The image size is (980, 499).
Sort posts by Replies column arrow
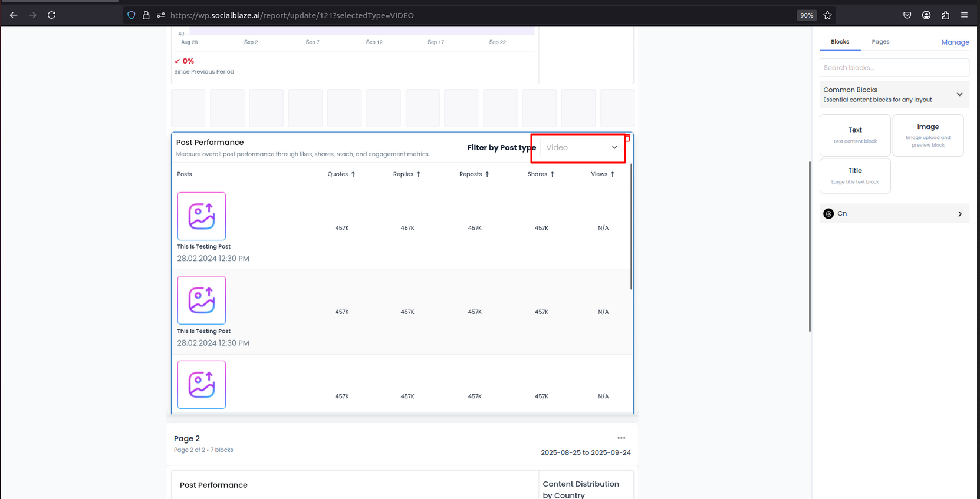419,174
